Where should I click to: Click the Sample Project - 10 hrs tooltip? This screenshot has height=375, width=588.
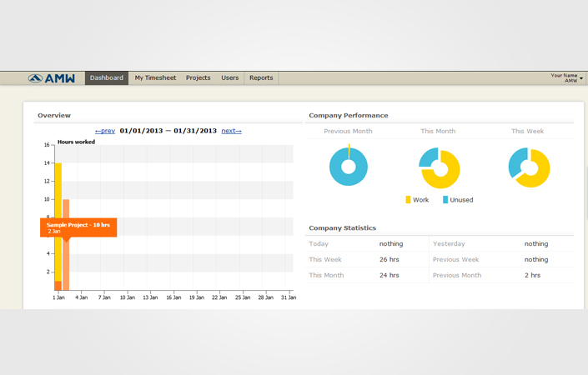click(78, 227)
